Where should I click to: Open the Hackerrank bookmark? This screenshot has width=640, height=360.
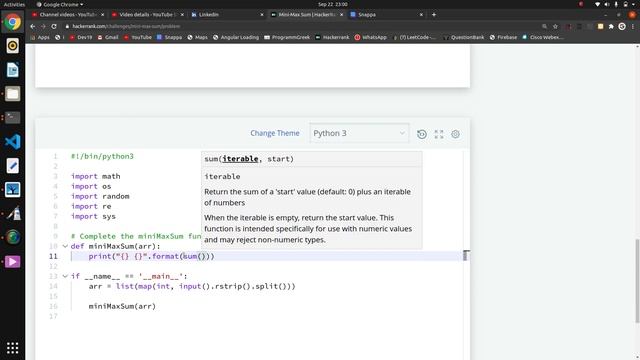332,37
